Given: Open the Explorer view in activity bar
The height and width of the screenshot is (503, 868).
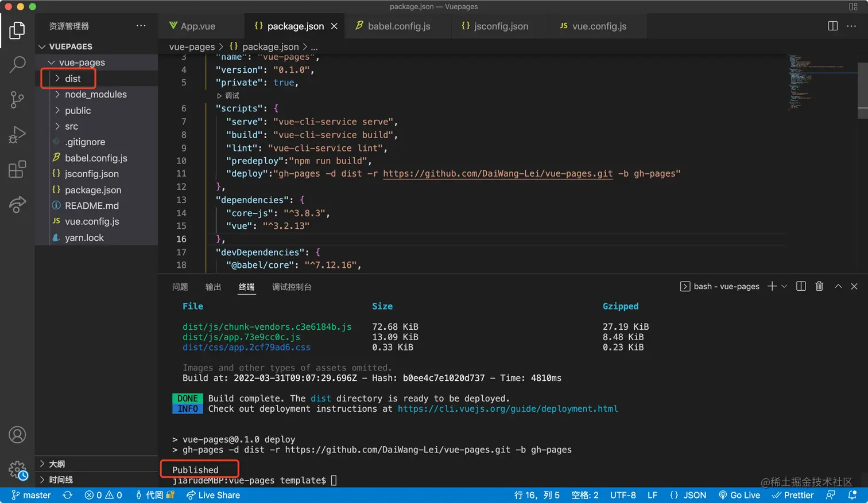Looking at the screenshot, I should tap(17, 30).
